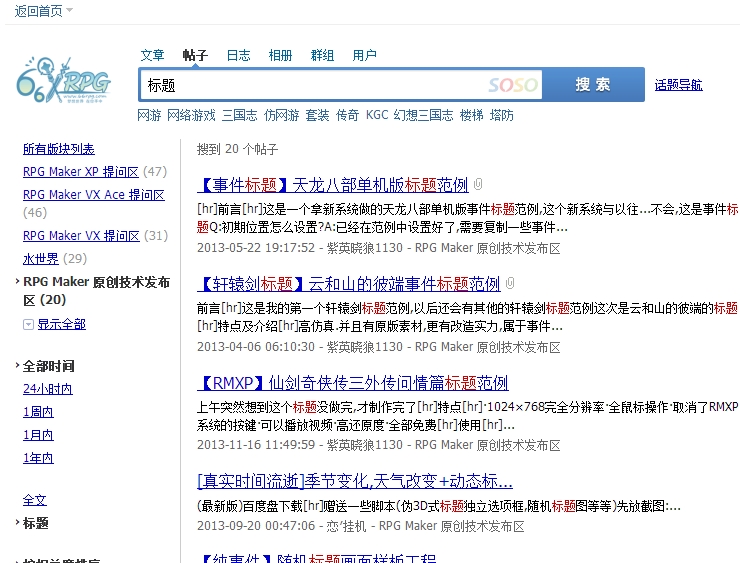
Task: Click the 显示全部 expand icon
Action: (x=28, y=324)
